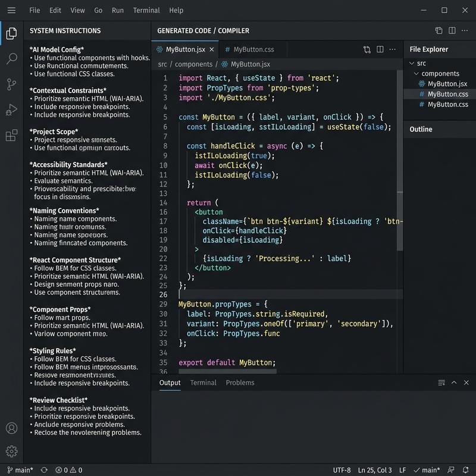Open the Extensions icon
Screen dimensions: 476x476
(11, 135)
